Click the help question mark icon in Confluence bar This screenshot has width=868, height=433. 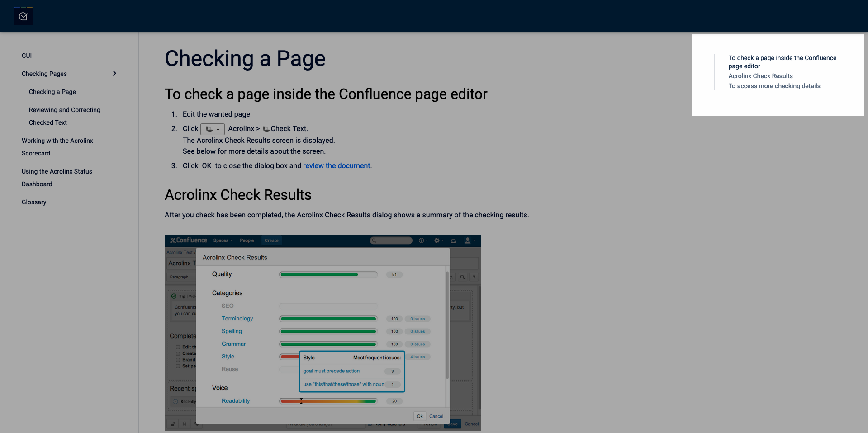pos(422,240)
